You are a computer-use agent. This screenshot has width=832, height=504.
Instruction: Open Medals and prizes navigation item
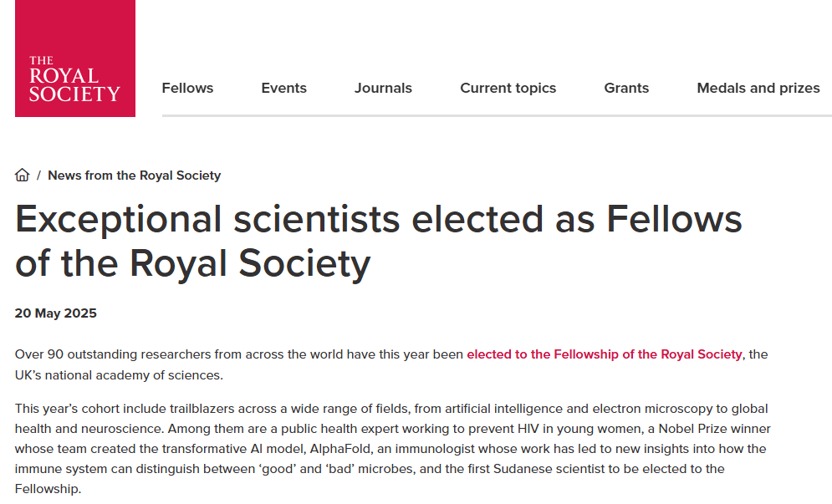point(758,88)
